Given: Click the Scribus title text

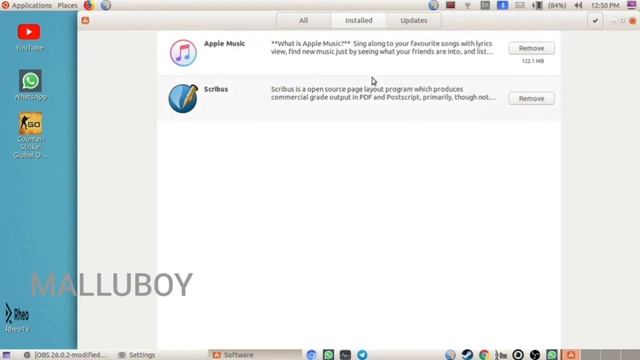Looking at the screenshot, I should 216,89.
